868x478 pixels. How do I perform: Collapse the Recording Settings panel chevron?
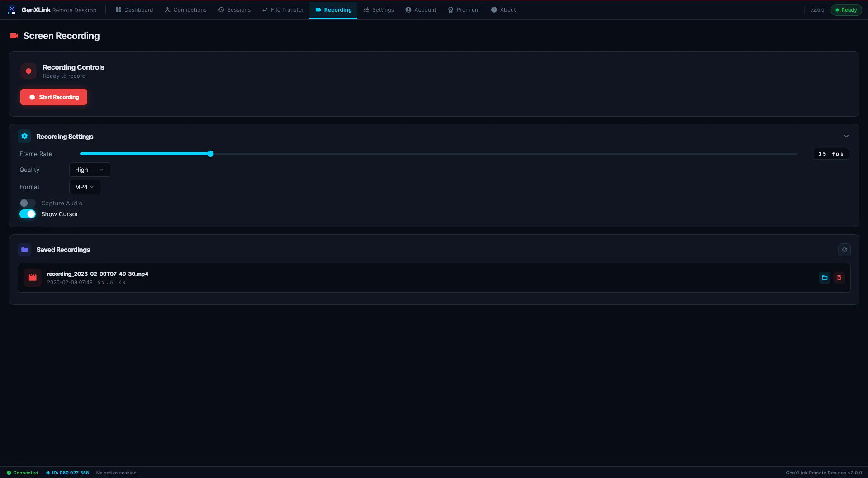[x=846, y=136]
